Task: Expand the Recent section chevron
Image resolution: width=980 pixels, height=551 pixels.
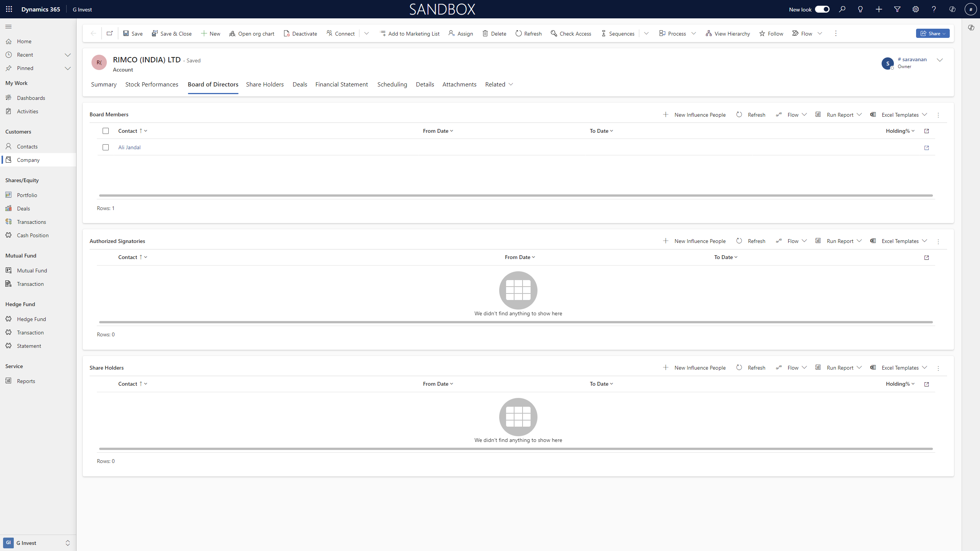Action: (68, 55)
